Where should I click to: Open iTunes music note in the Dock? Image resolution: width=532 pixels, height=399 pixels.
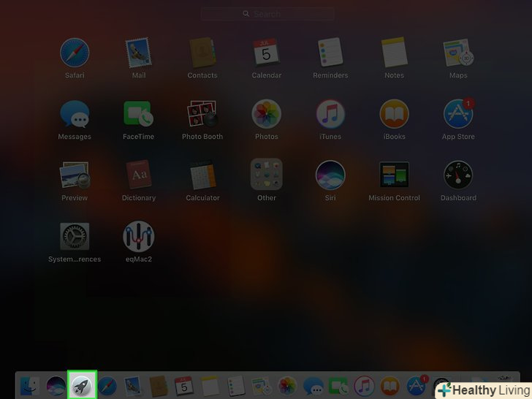[x=364, y=386]
